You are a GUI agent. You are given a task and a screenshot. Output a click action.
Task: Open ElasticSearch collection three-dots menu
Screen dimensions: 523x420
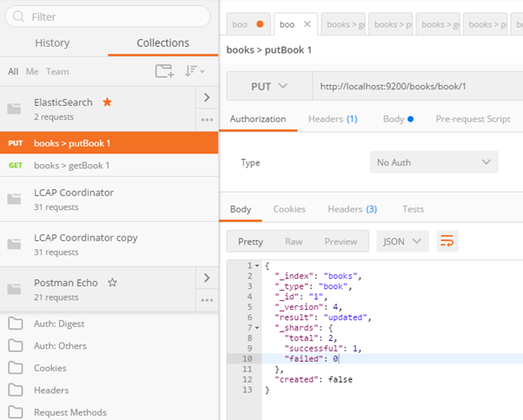(x=207, y=120)
